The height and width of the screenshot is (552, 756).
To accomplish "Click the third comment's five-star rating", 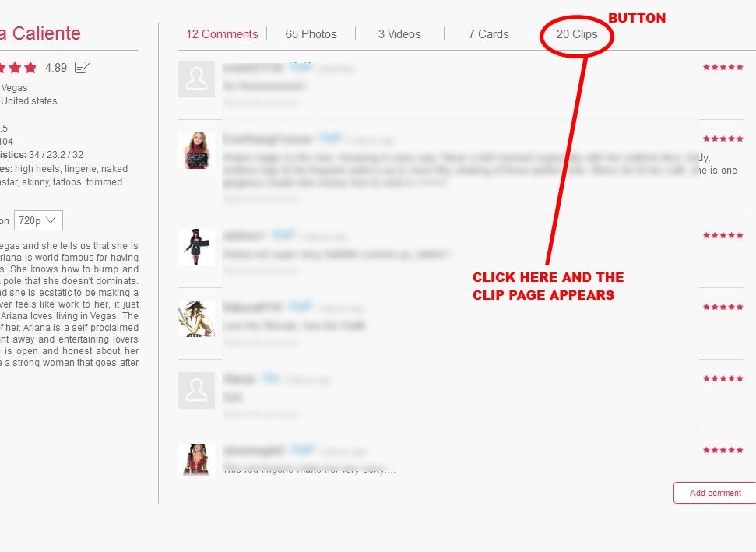I will coord(723,235).
